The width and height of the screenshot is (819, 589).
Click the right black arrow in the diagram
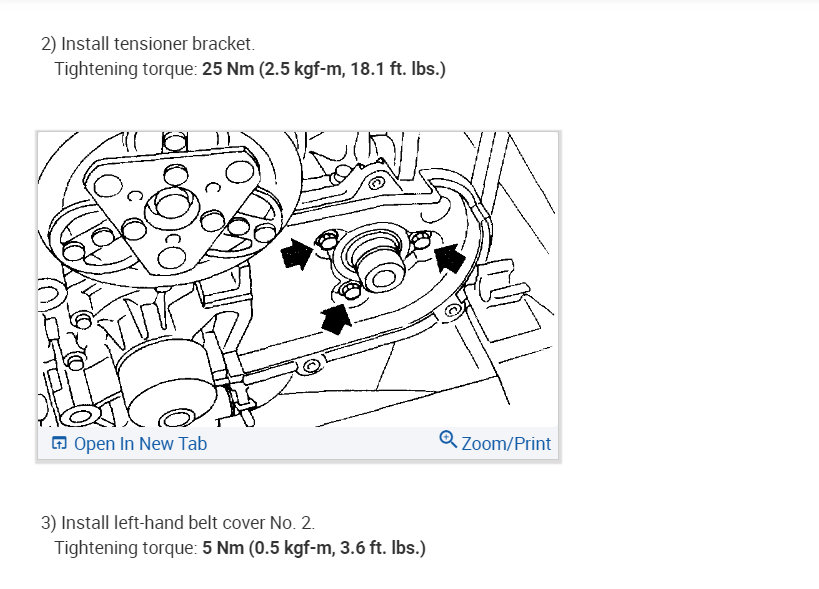click(x=450, y=257)
